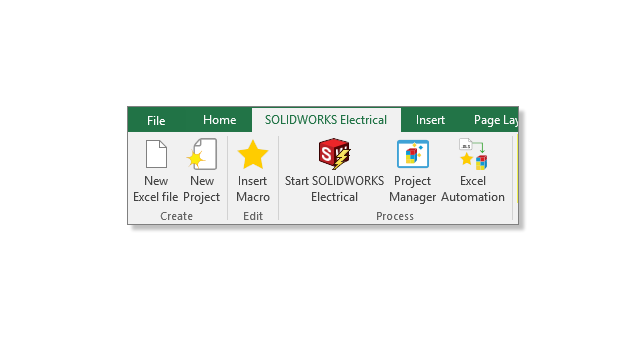Go to the Insert tab
640x360 pixels.
pyautogui.click(x=430, y=120)
